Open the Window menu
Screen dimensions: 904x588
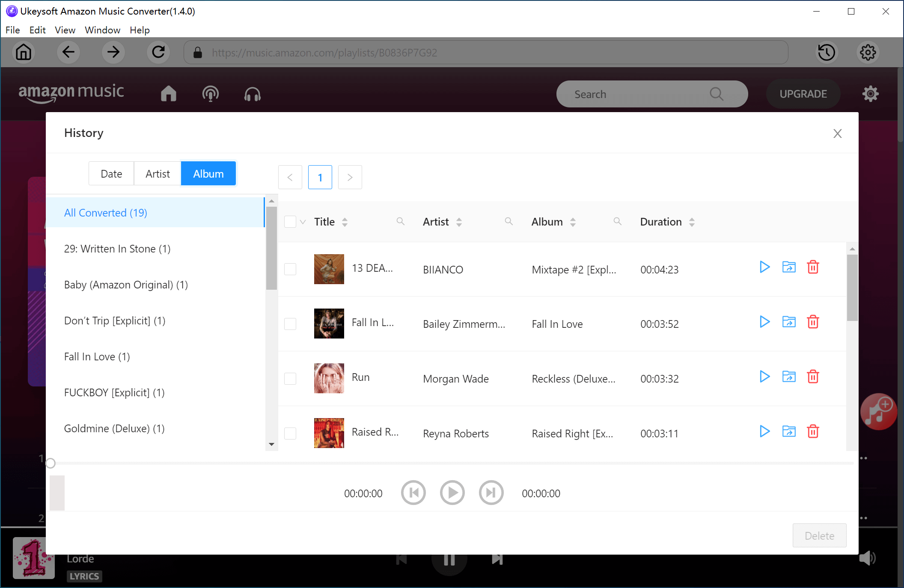(x=102, y=30)
